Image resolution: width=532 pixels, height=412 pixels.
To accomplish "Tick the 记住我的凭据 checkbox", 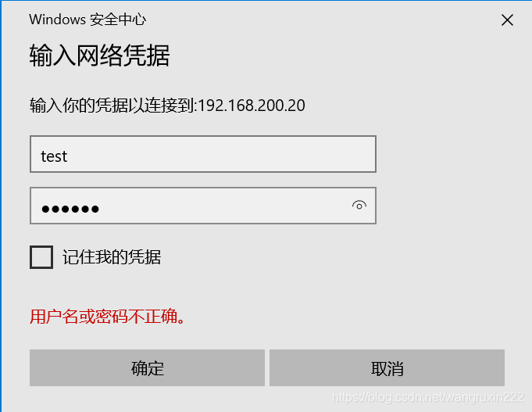I will (x=41, y=257).
